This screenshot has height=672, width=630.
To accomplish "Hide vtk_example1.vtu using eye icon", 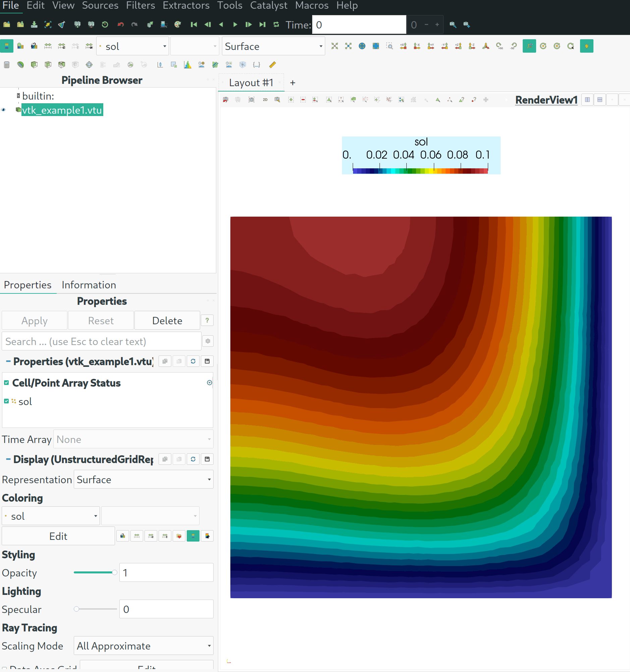I will (4, 110).
